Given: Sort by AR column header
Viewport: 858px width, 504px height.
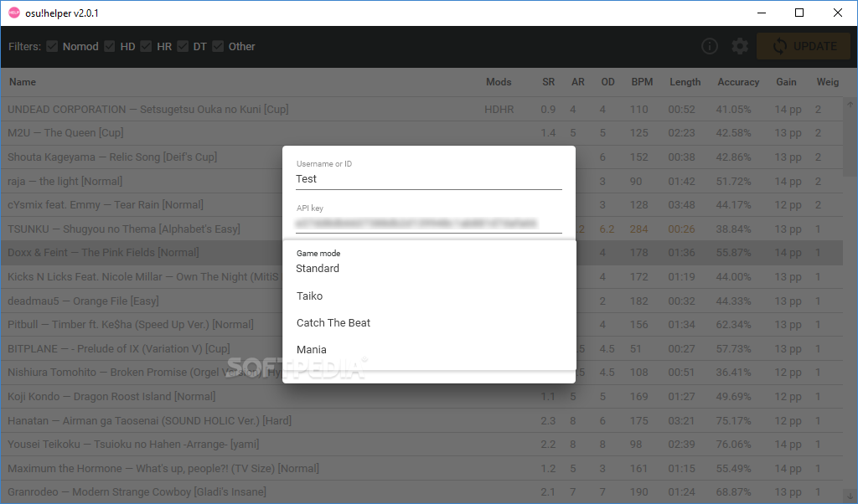Looking at the screenshot, I should click(578, 82).
